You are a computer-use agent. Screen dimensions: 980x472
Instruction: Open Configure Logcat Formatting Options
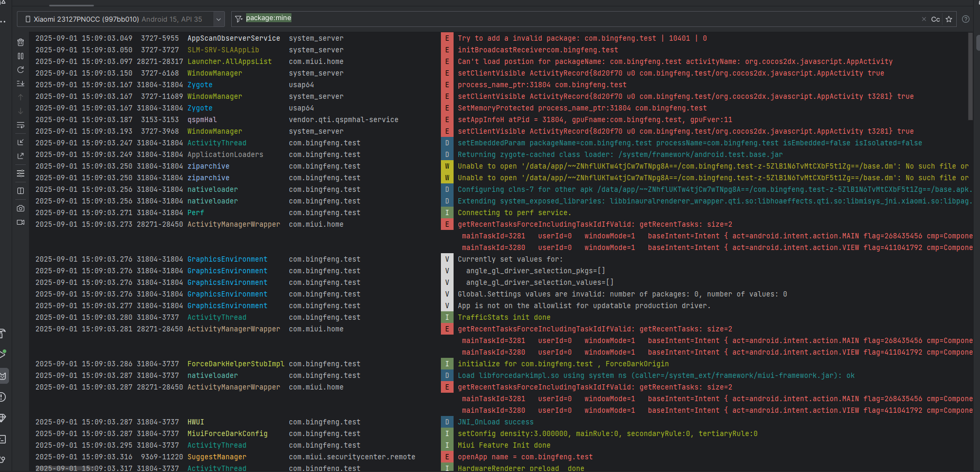tap(21, 173)
